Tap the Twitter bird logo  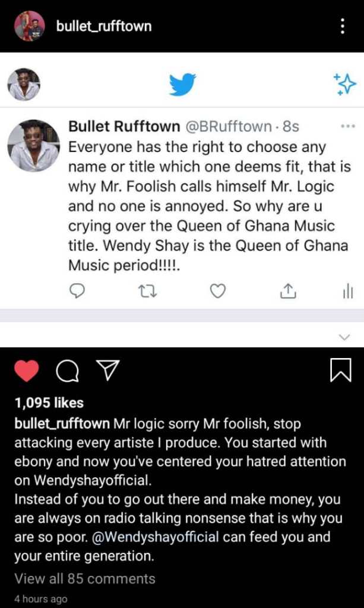182,84
